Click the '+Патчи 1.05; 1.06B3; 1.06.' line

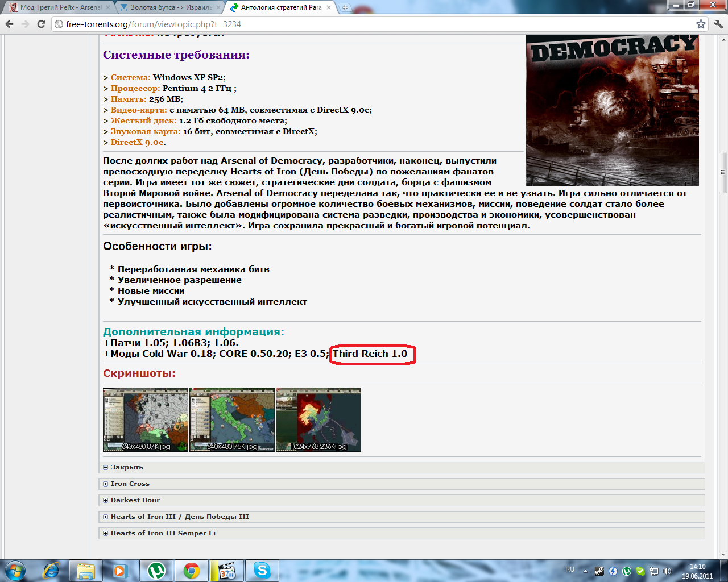(171, 343)
